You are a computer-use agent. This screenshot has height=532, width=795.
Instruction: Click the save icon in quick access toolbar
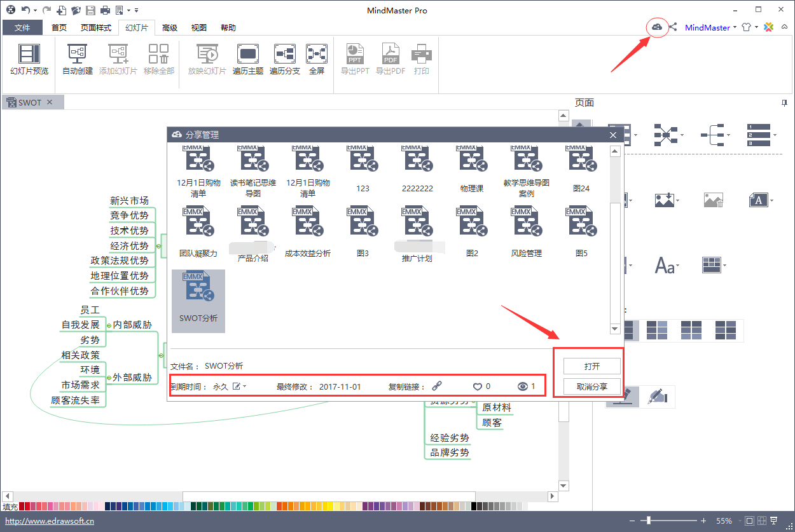point(90,10)
